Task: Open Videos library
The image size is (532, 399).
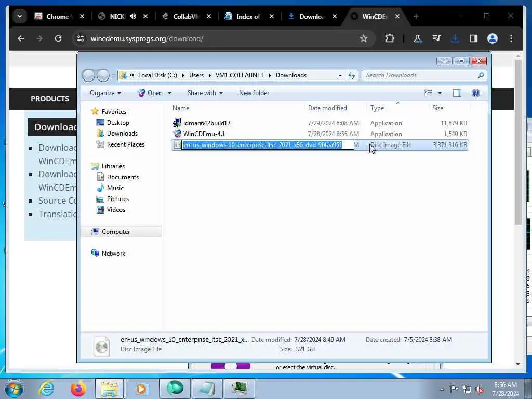Action: (116, 210)
